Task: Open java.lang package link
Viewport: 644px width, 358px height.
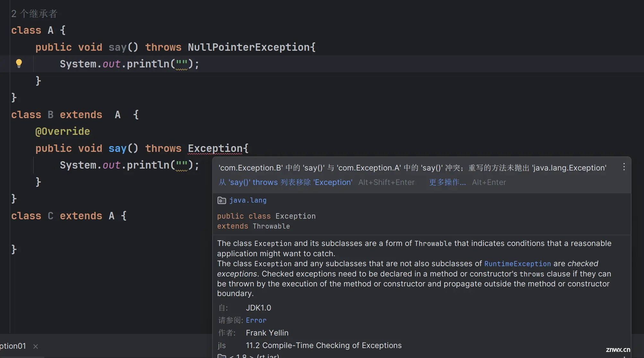Action: pyautogui.click(x=248, y=200)
